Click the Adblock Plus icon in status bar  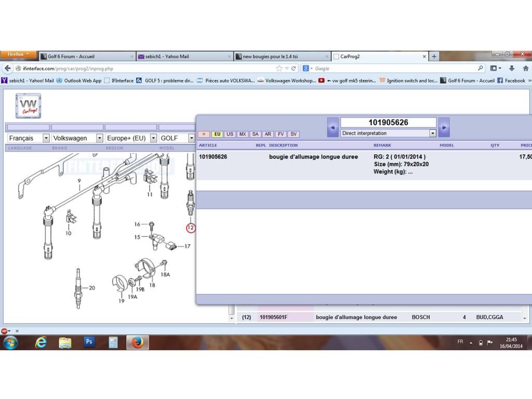point(4,331)
